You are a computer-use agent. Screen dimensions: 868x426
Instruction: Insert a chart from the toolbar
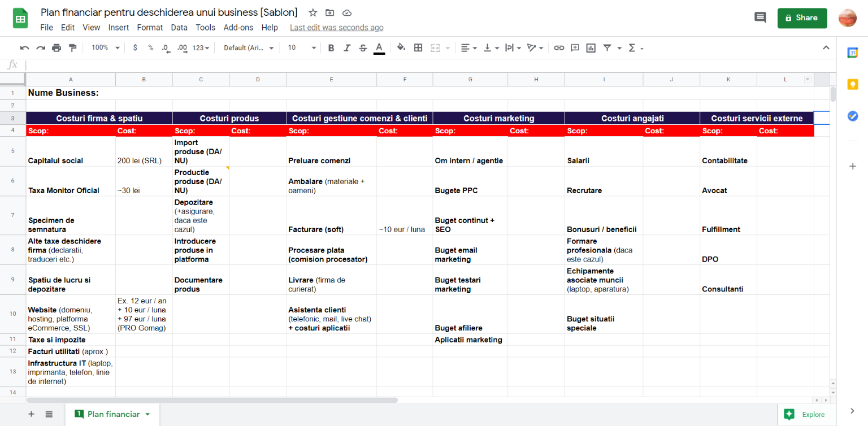tap(591, 48)
